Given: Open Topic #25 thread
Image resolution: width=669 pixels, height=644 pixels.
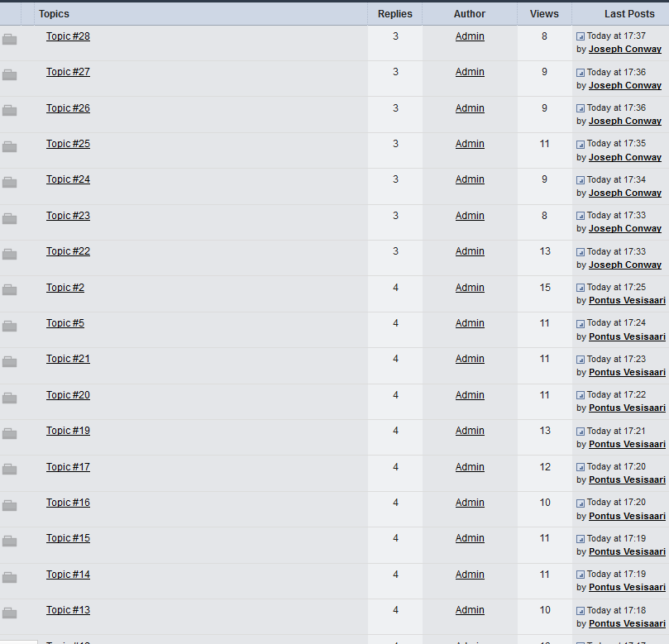Looking at the screenshot, I should click(x=69, y=144).
